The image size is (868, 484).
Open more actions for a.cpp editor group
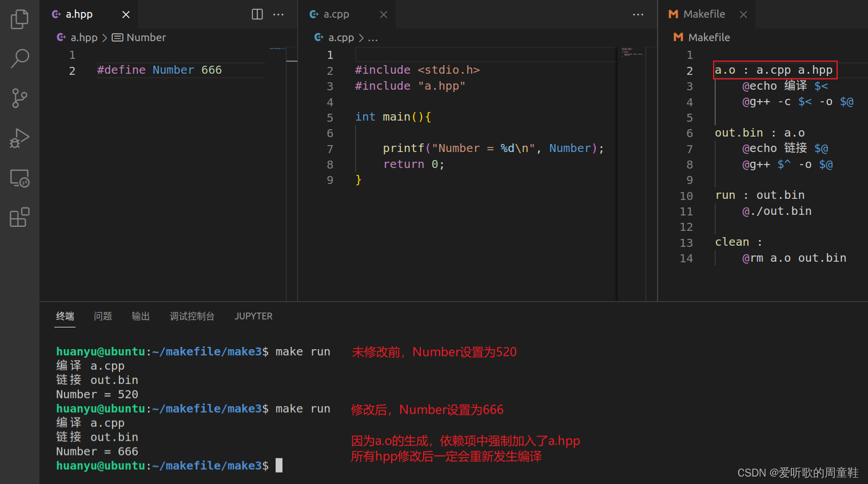(638, 14)
